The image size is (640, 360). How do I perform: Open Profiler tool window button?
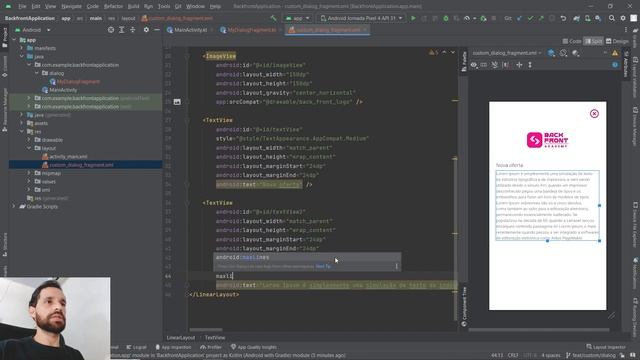(x=211, y=347)
